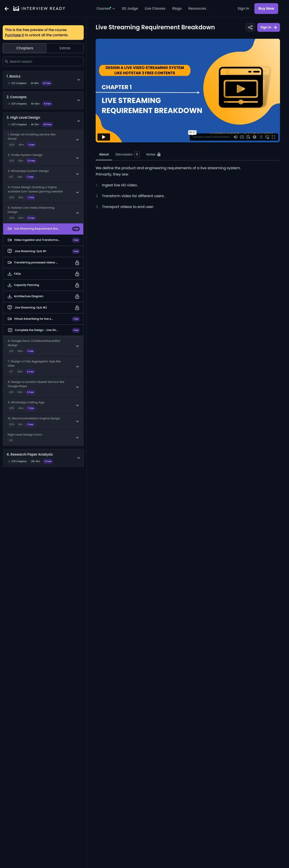Click the video progress bar

pyautogui.click(x=211, y=137)
